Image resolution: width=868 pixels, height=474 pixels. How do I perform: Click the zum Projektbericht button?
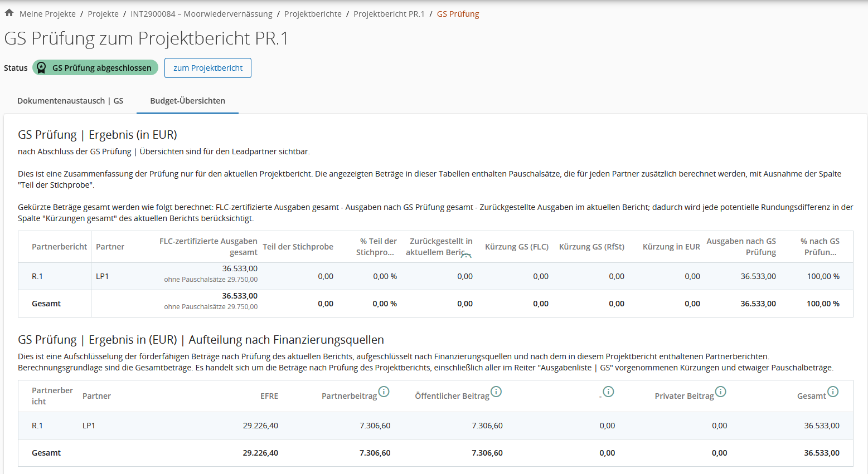208,68
